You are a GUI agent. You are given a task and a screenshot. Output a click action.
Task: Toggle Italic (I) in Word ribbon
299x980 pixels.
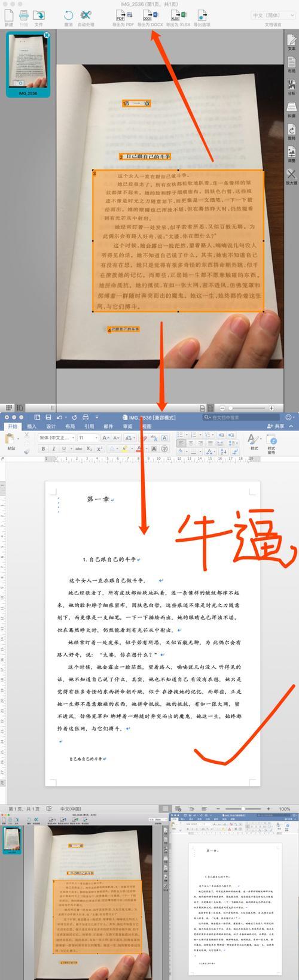pos(54,448)
